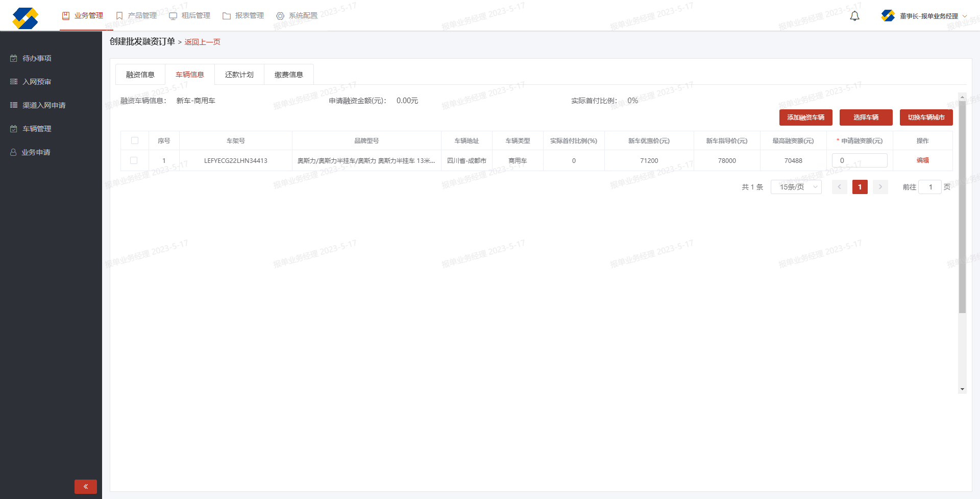Check the row 1 vehicle checkbox
The width and height of the screenshot is (980, 499).
click(x=134, y=160)
